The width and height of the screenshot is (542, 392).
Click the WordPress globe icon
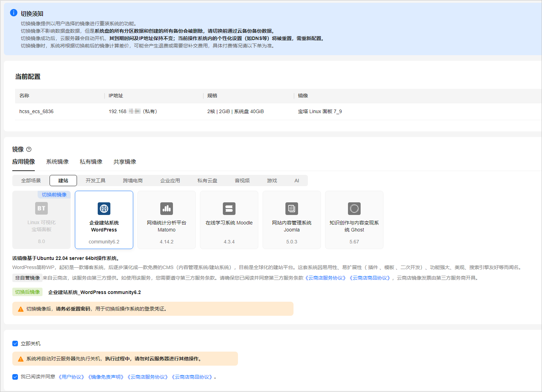click(104, 209)
